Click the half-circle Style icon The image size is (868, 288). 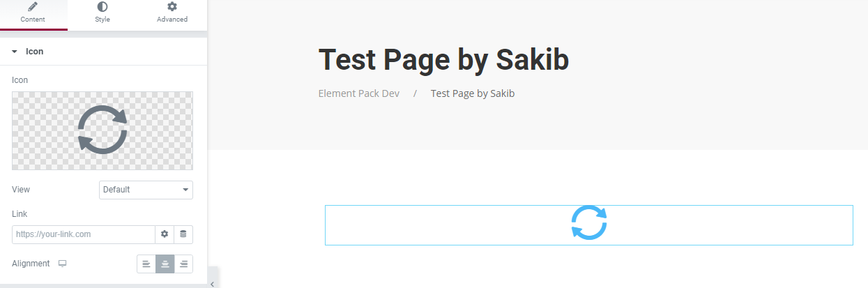[x=102, y=7]
